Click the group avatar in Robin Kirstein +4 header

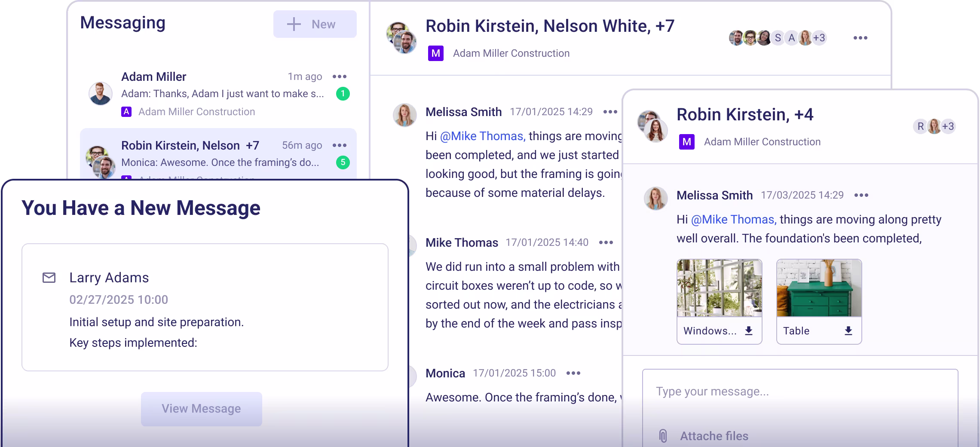tap(652, 126)
